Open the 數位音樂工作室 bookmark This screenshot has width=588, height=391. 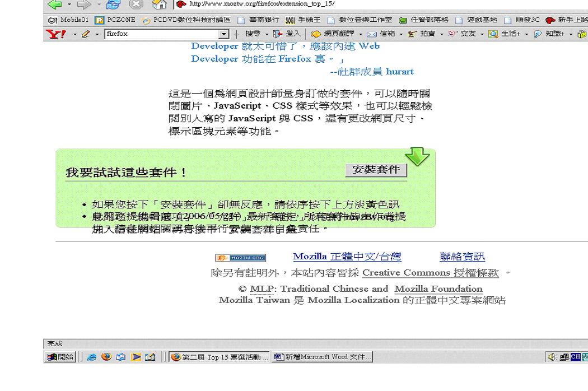pos(360,20)
